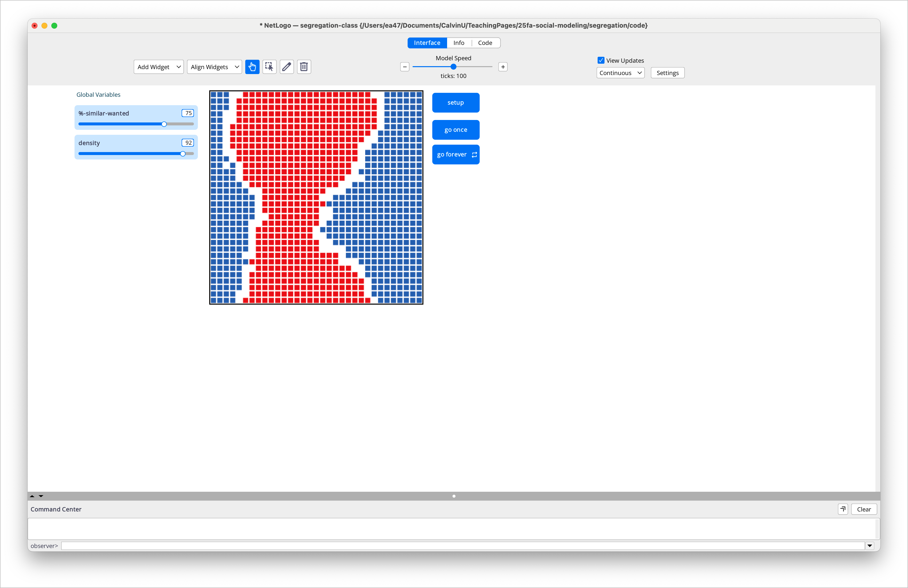Image resolution: width=908 pixels, height=588 pixels.
Task: Increase model speed with plus button
Action: tap(503, 67)
